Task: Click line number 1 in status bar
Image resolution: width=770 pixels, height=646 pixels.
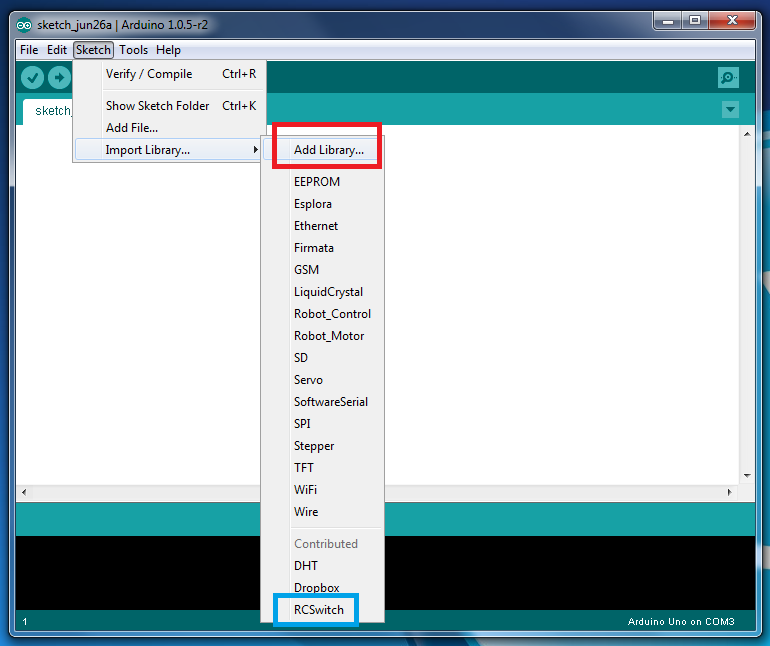Action: coord(25,622)
